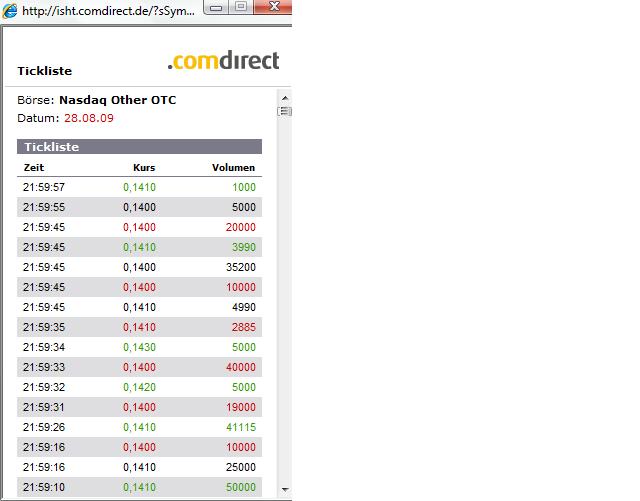Maximize the Tickliste popup window
This screenshot has height=501, width=640.
[241, 7]
